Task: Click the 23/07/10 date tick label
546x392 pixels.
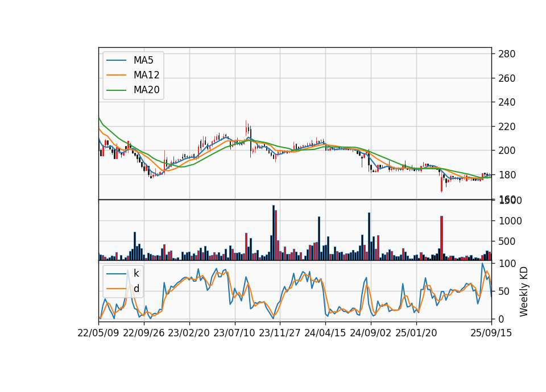Action: point(234,333)
